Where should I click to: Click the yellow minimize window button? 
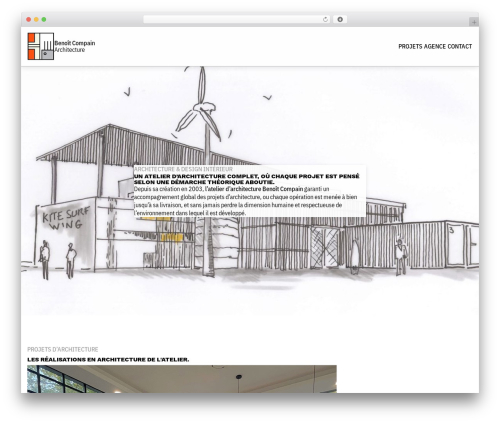36,20
